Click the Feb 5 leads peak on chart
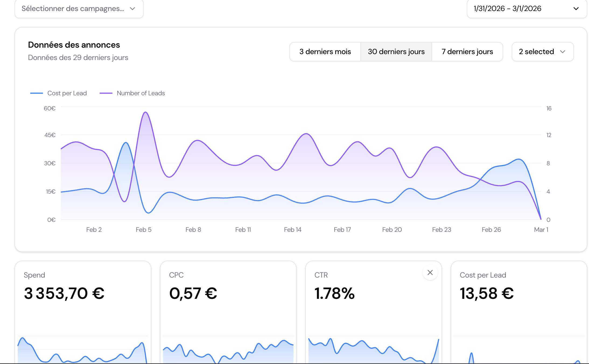The height and width of the screenshot is (364, 589). click(145, 112)
